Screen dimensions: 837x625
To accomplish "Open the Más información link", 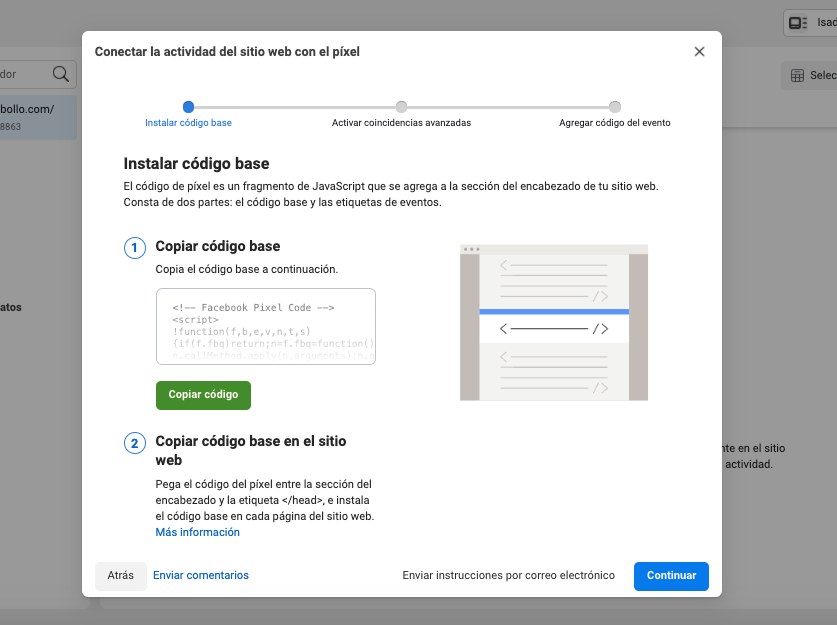I will (x=197, y=532).
